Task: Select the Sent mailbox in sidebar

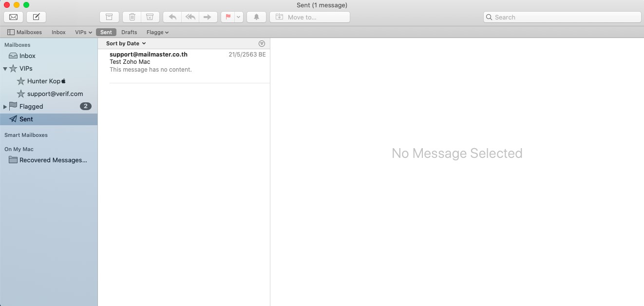Action: 49,119
